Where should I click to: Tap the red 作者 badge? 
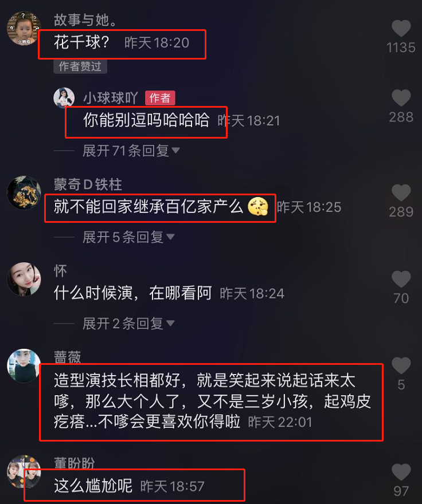pyautogui.click(x=160, y=98)
